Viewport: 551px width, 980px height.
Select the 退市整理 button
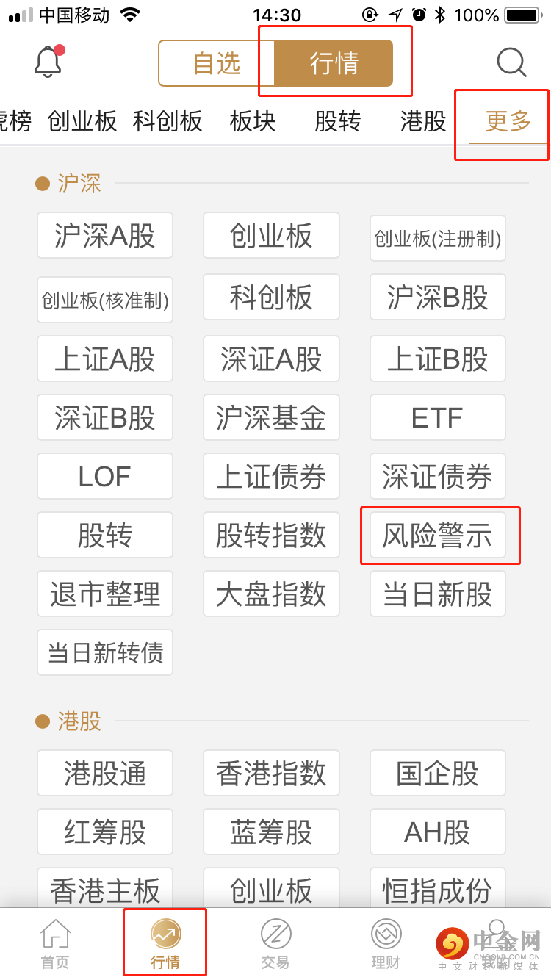point(105,594)
